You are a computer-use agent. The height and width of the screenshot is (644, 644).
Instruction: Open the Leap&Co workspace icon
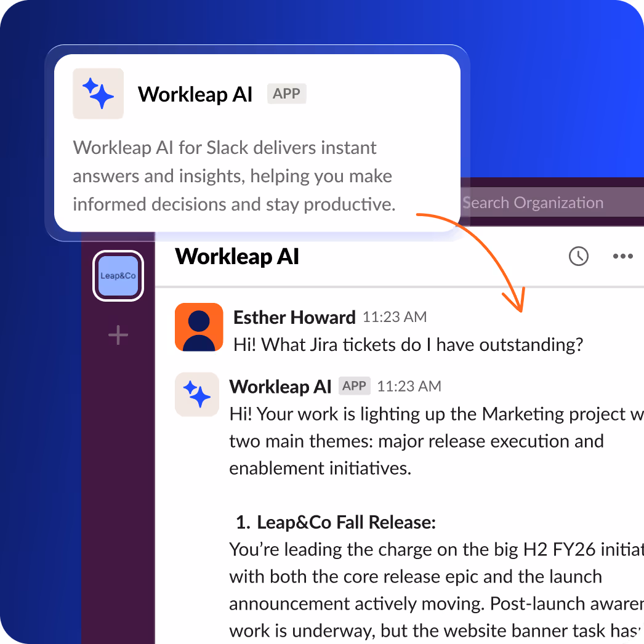(118, 276)
